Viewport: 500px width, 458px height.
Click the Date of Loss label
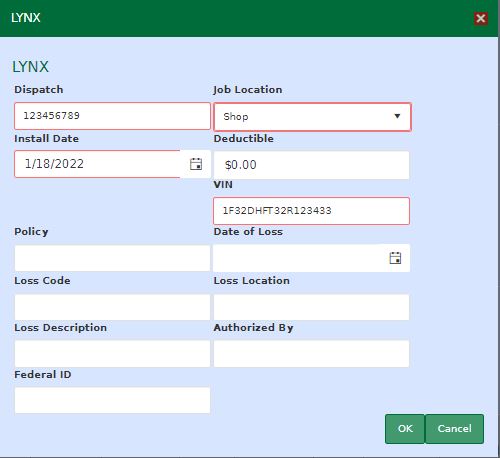[x=248, y=231]
